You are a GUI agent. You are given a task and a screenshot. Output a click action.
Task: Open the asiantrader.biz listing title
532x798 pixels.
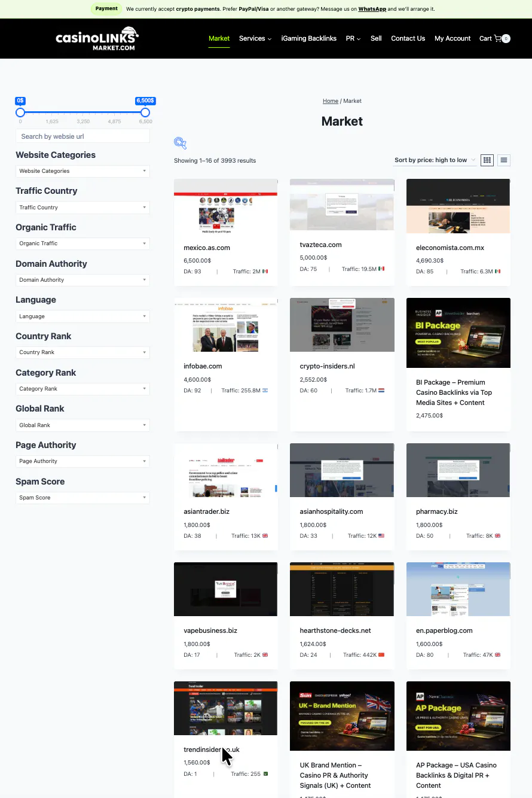point(207,511)
